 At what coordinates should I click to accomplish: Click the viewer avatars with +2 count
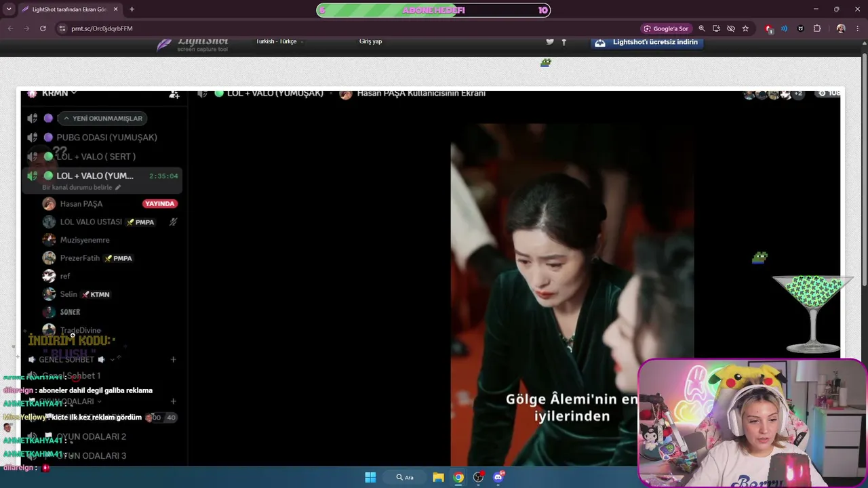tap(773, 94)
